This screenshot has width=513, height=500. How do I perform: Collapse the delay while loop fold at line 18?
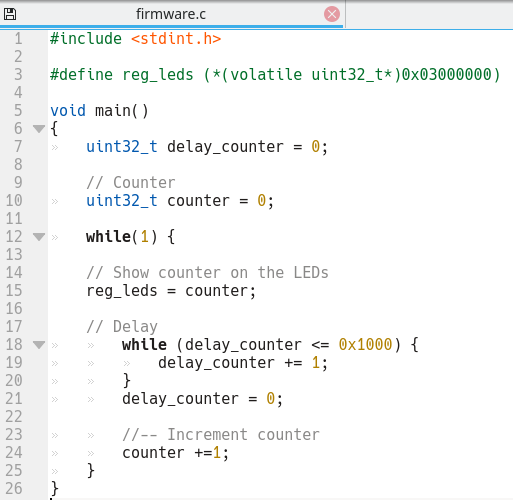pos(39,345)
